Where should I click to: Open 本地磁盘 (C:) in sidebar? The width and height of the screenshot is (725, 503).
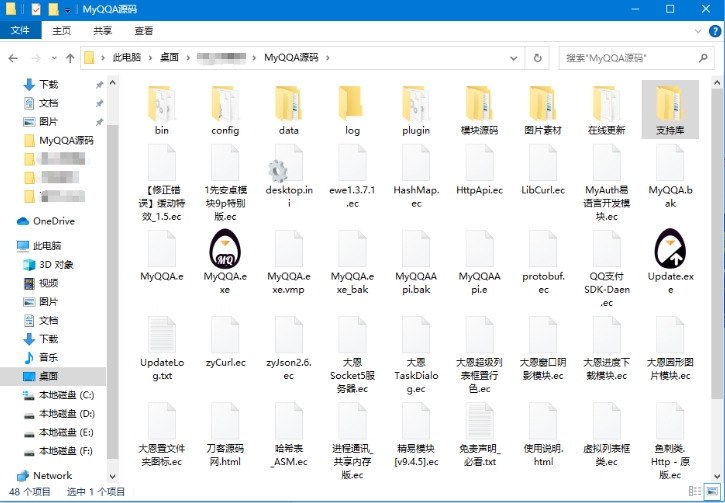tap(59, 395)
